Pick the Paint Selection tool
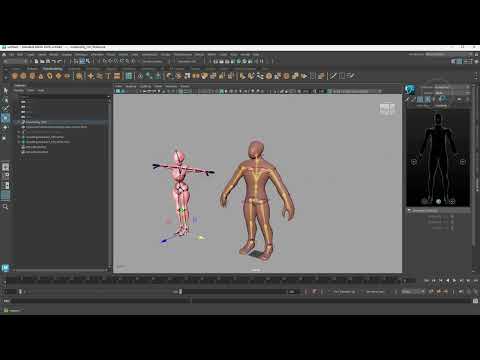 pyautogui.click(x=5, y=108)
